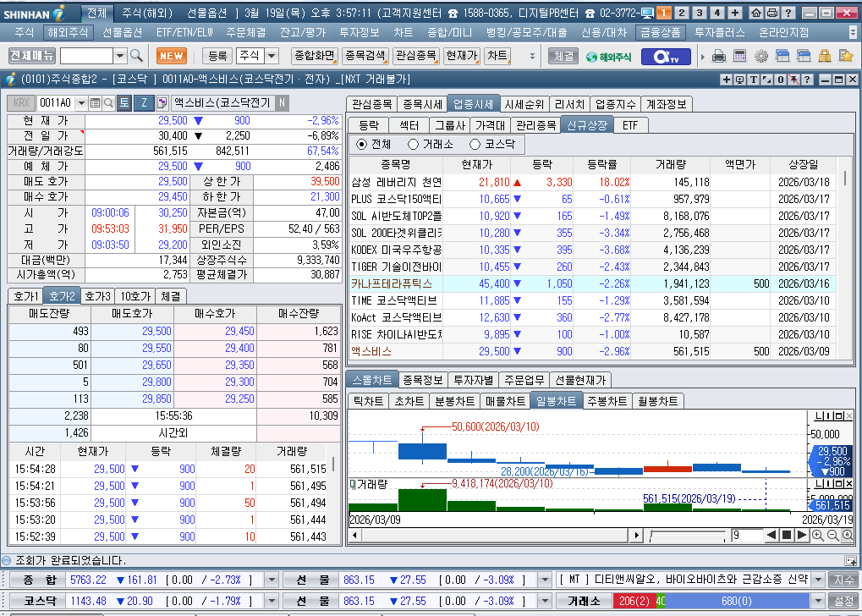Toggle the KRX exchange button
The image size is (862, 616).
pos(21,103)
